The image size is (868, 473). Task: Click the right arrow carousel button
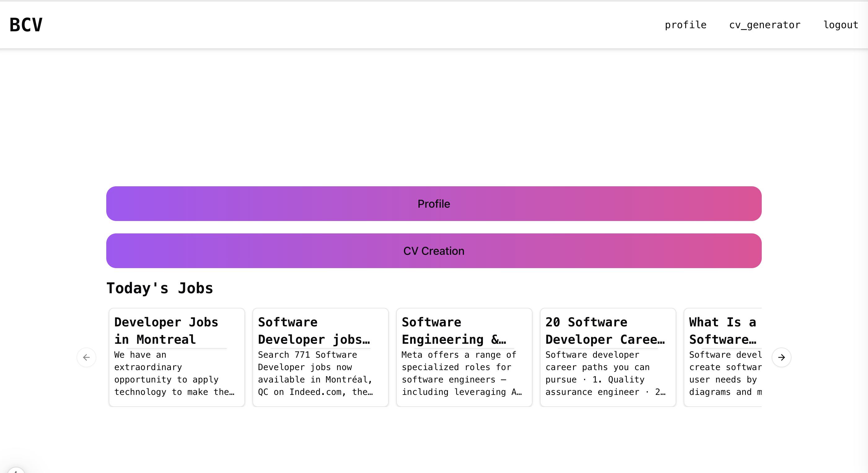[781, 357]
